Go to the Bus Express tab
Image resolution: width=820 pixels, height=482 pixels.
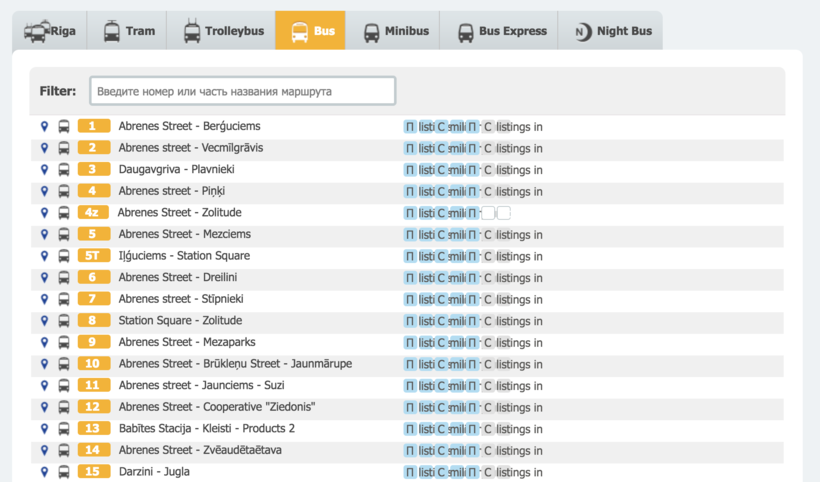(501, 31)
